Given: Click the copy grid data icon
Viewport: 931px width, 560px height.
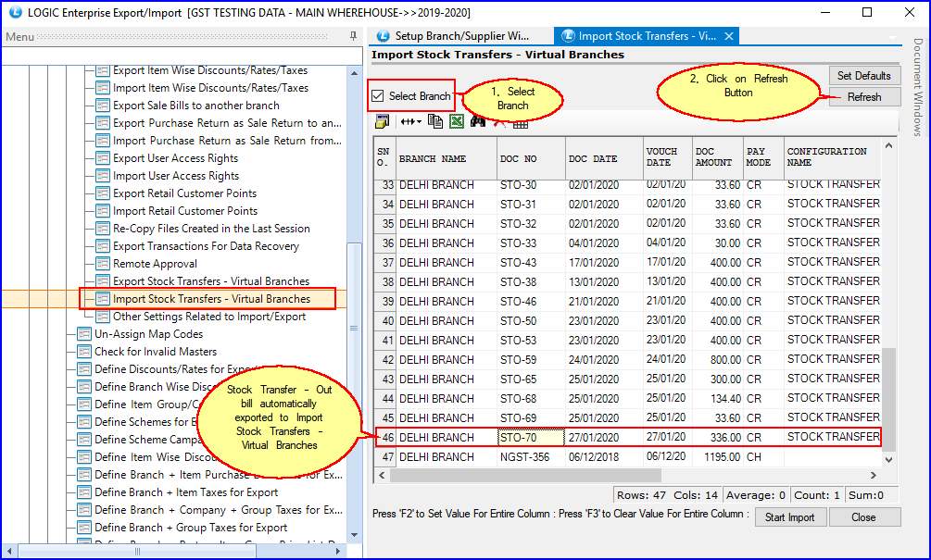Looking at the screenshot, I should [435, 121].
